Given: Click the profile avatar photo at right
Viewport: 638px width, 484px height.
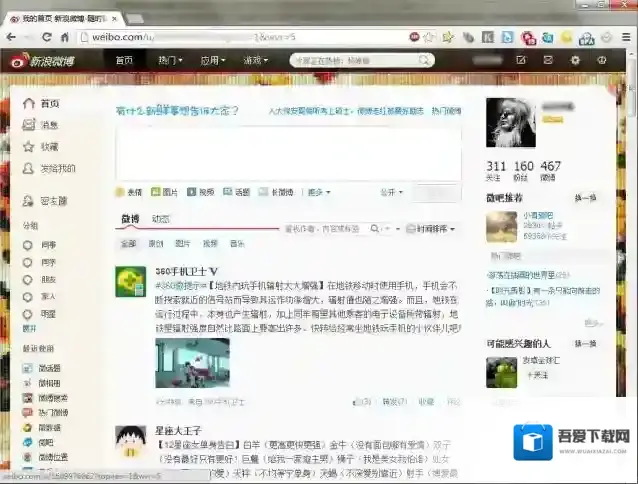Looking at the screenshot, I should point(511,122).
